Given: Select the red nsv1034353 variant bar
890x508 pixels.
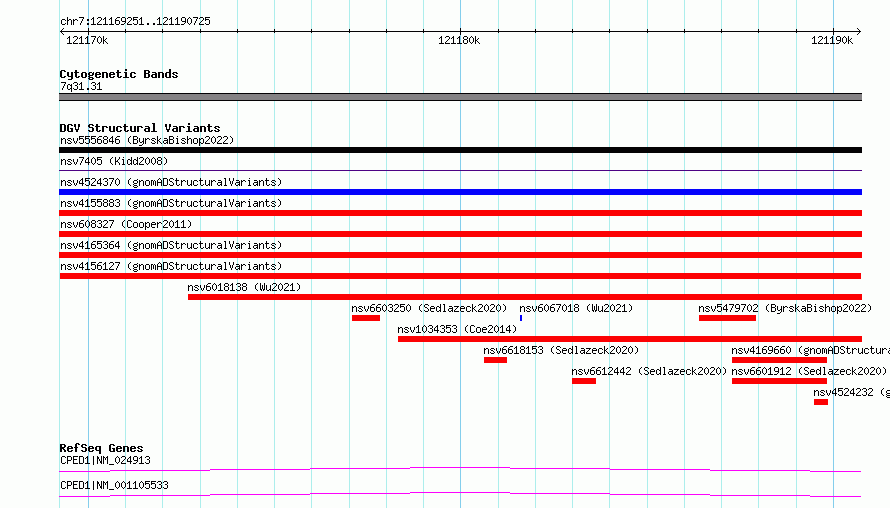Looking at the screenshot, I should tap(630, 339).
